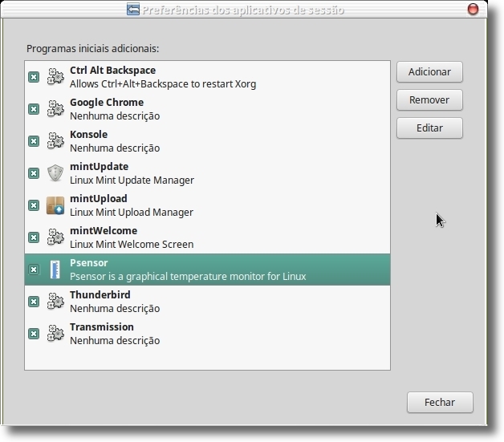This screenshot has height=442, width=504.
Task: Disable Google Chrome startup checkbox
Action: pos(34,109)
